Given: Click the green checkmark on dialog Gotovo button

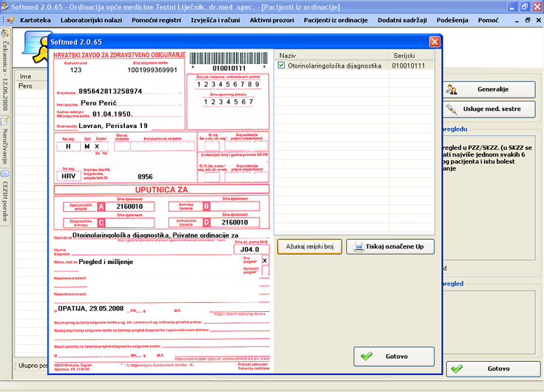Looking at the screenshot, I should (x=366, y=357).
